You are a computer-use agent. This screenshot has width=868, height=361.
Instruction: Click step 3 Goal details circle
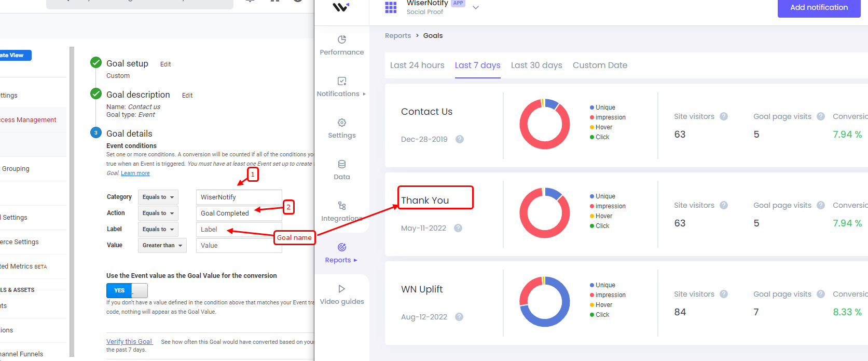(96, 132)
